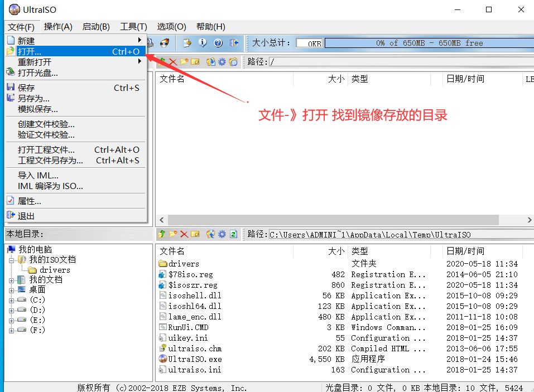Sort local list by 日期/时间 column
Screen dimensions: 534x392
pos(482,251)
